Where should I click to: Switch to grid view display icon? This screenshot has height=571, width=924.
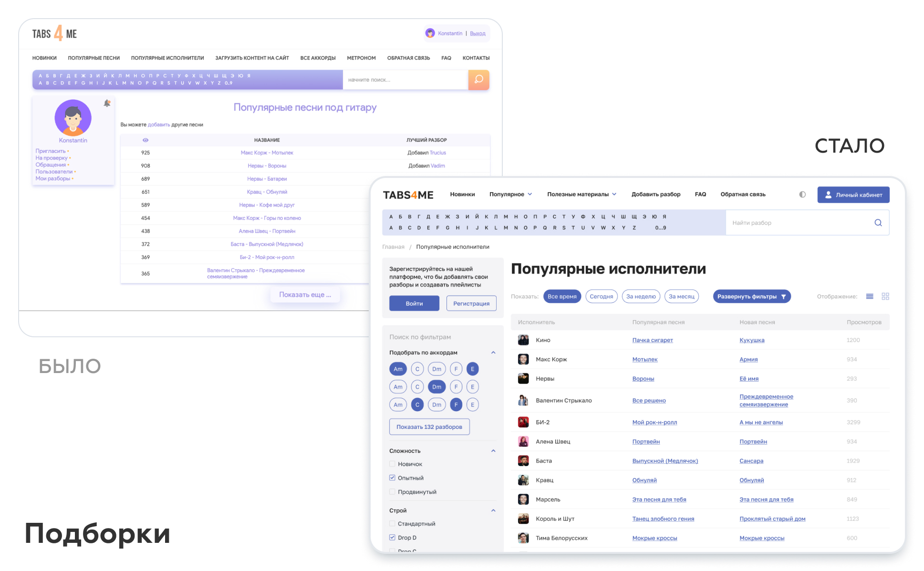tap(885, 296)
